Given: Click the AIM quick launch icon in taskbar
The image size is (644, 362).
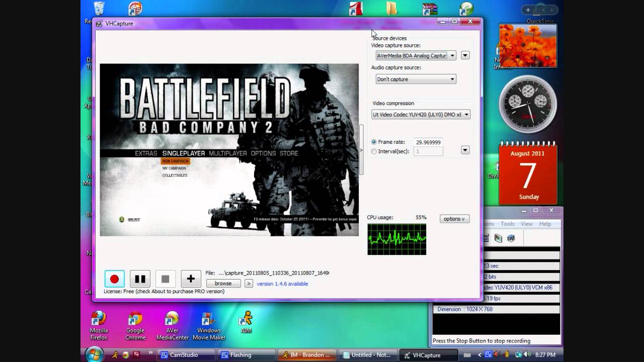Looking at the screenshot, I should [115, 355].
